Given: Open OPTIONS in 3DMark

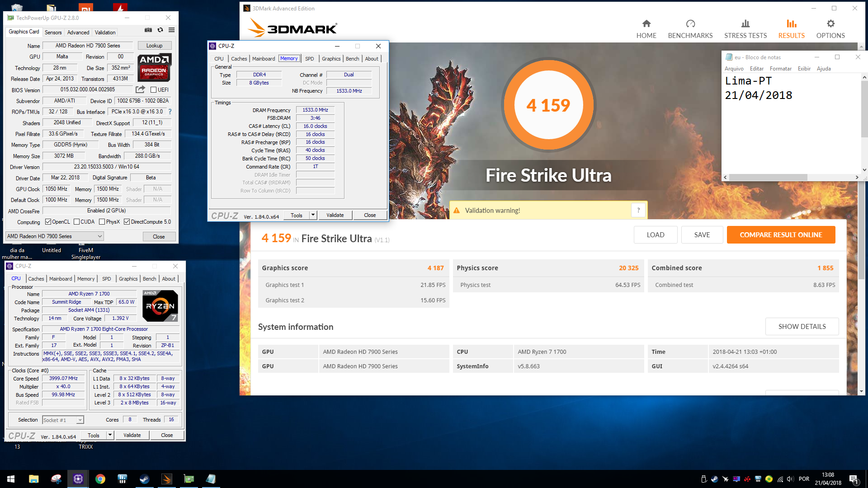Looking at the screenshot, I should pyautogui.click(x=830, y=29).
